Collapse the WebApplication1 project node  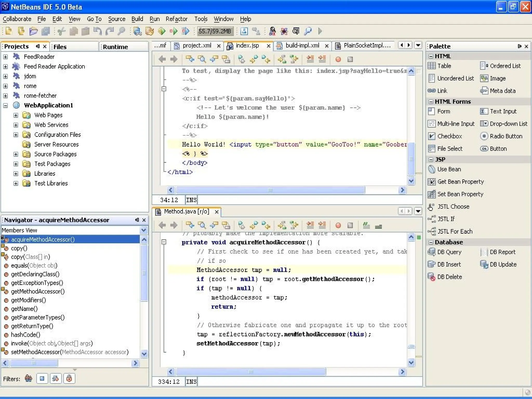click(x=5, y=105)
